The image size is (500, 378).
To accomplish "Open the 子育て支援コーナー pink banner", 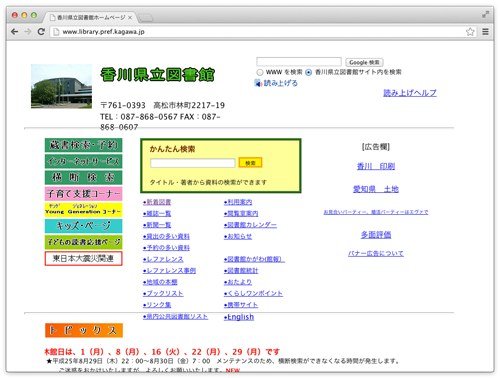I will click(83, 194).
